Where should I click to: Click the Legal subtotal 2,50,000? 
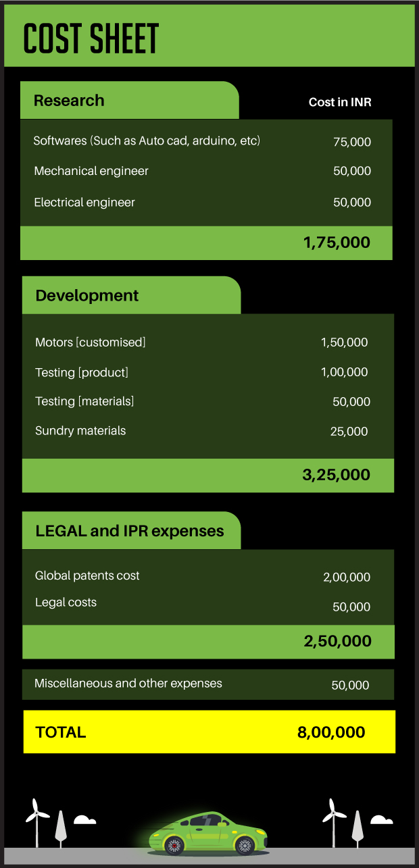tap(337, 641)
